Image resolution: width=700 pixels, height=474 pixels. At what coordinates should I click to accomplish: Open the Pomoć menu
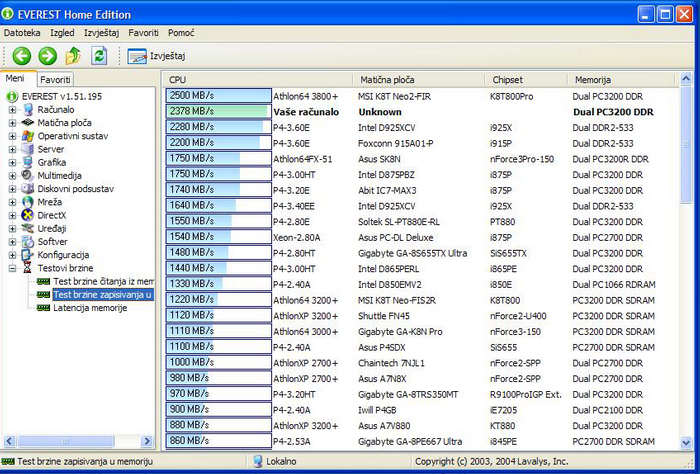[182, 33]
